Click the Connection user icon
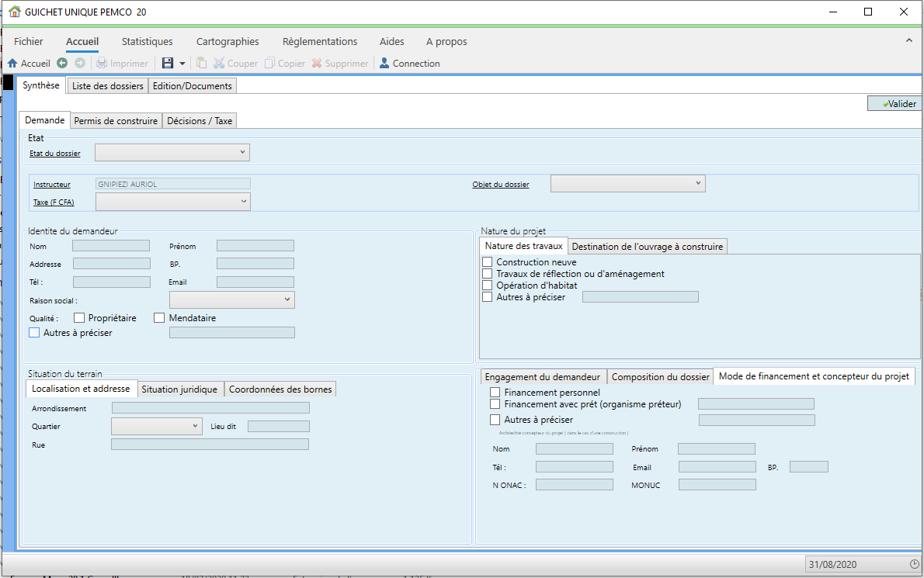Screen dimensions: 924x578 (384, 63)
